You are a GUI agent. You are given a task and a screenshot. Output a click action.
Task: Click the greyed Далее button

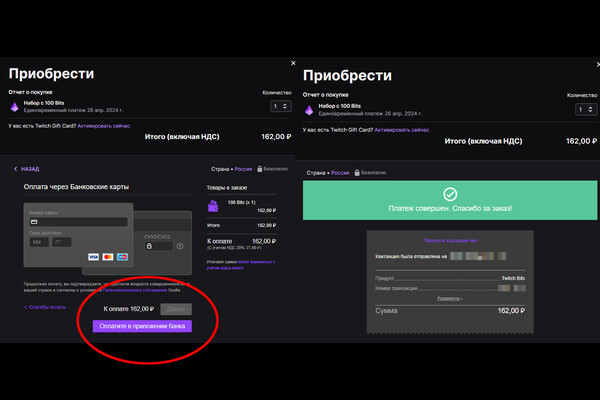pyautogui.click(x=177, y=309)
